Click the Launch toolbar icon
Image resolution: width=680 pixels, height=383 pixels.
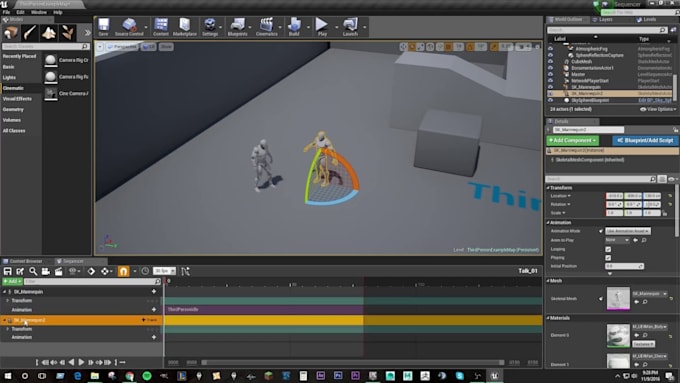(x=350, y=27)
